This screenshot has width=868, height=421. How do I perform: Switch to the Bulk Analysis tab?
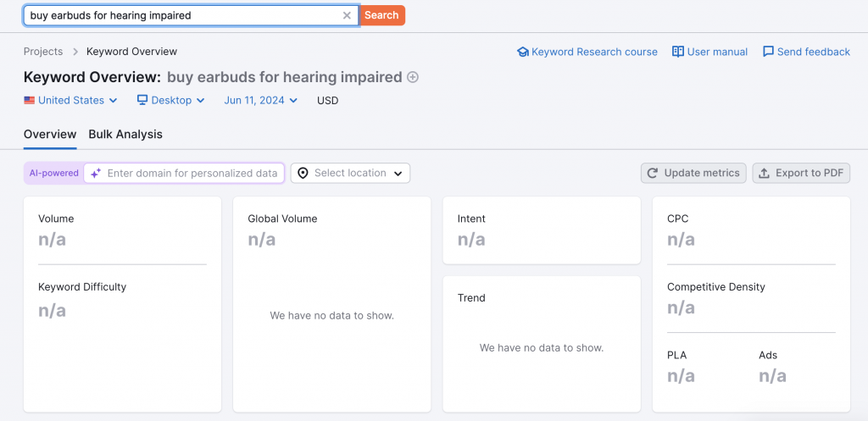coord(125,135)
